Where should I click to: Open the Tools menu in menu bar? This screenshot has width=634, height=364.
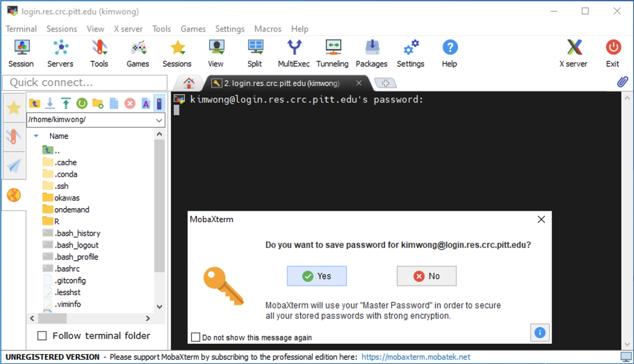pos(161,29)
